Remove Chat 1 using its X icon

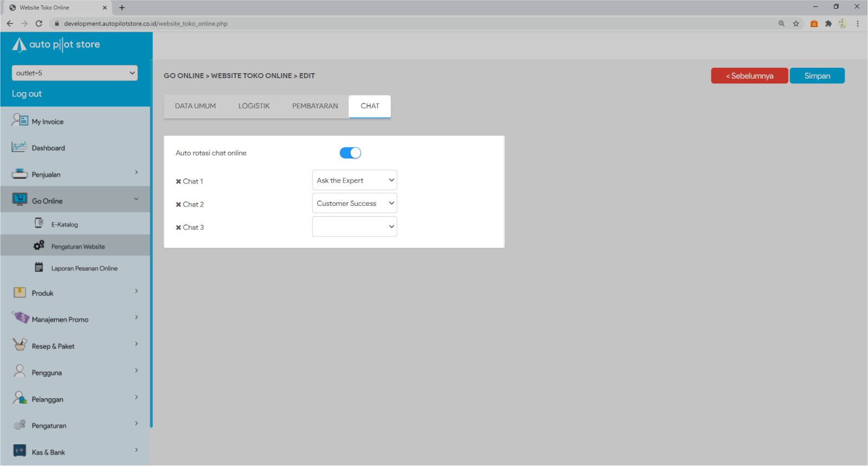coord(178,182)
